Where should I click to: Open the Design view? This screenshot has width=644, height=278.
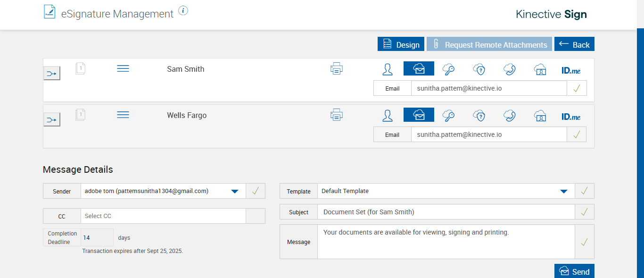pyautogui.click(x=401, y=44)
